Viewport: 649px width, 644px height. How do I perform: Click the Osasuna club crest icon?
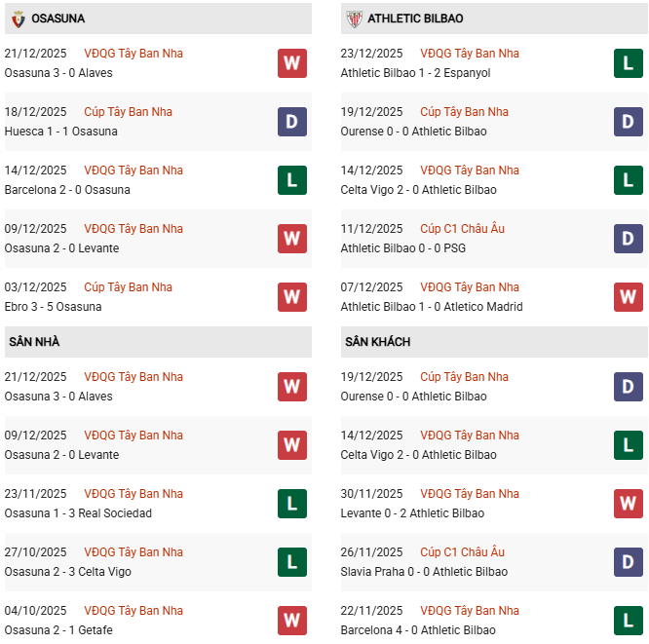coord(18,19)
